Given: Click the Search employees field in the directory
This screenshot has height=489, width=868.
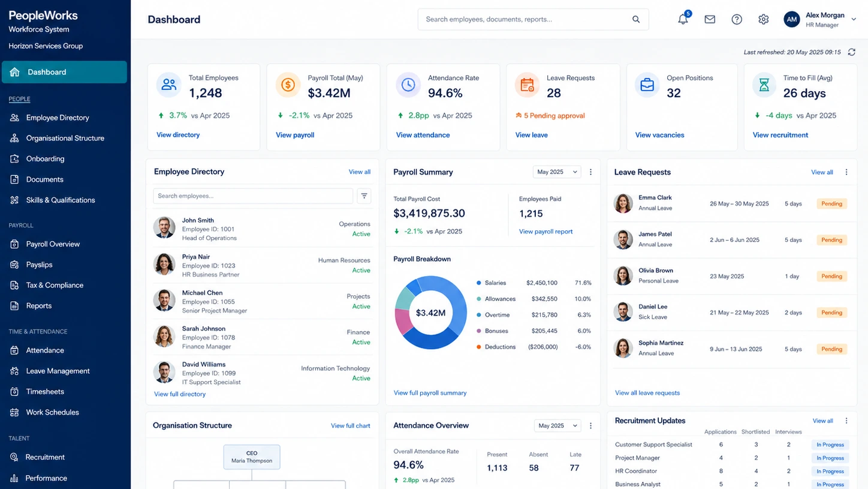Looking at the screenshot, I should pyautogui.click(x=253, y=196).
